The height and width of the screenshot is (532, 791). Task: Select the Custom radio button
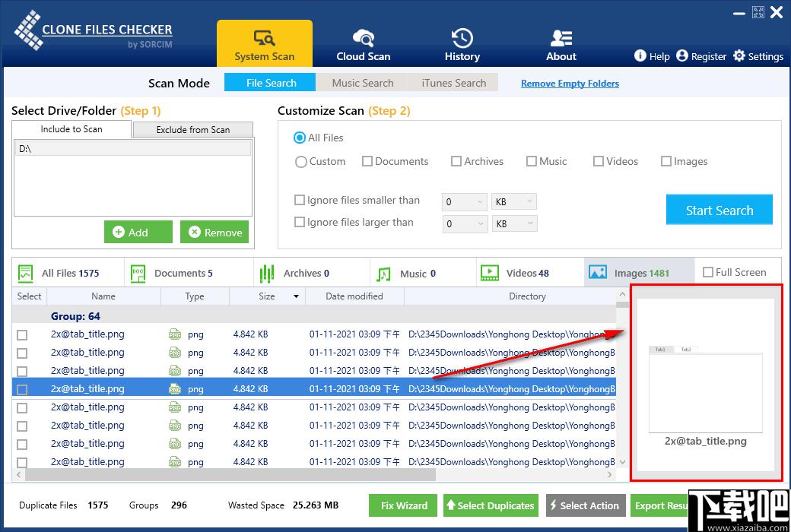tap(301, 161)
